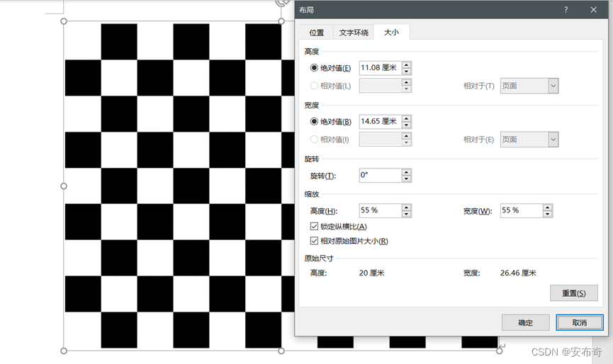Click the image's bottom-left resize handle

pyautogui.click(x=64, y=351)
